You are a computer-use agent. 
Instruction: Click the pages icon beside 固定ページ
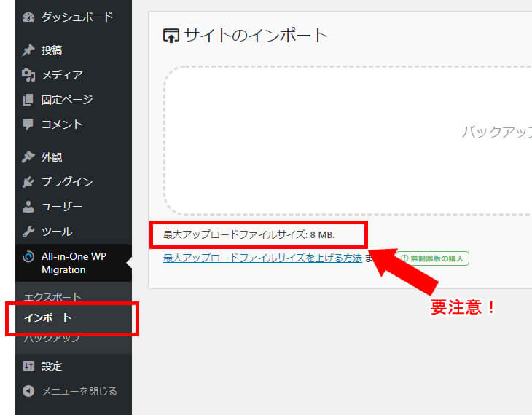click(x=28, y=100)
